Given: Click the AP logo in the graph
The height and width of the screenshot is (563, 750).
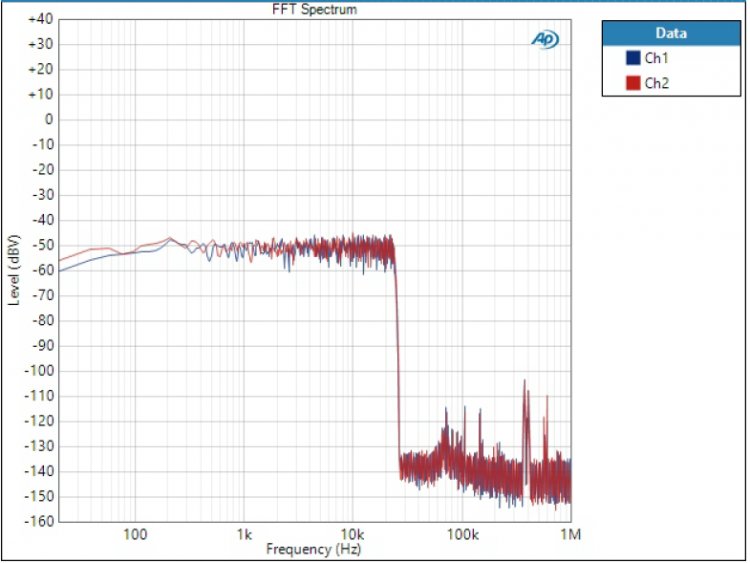Looking at the screenshot, I should 545,39.
